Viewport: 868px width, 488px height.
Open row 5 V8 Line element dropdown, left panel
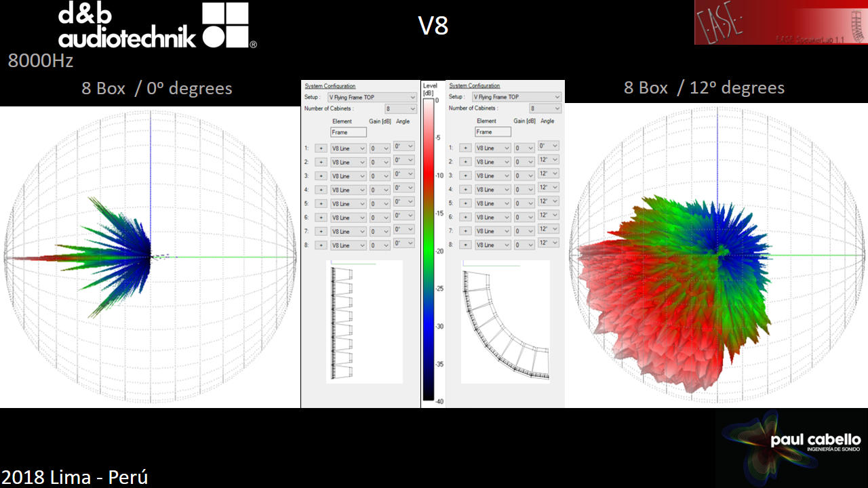pyautogui.click(x=349, y=204)
